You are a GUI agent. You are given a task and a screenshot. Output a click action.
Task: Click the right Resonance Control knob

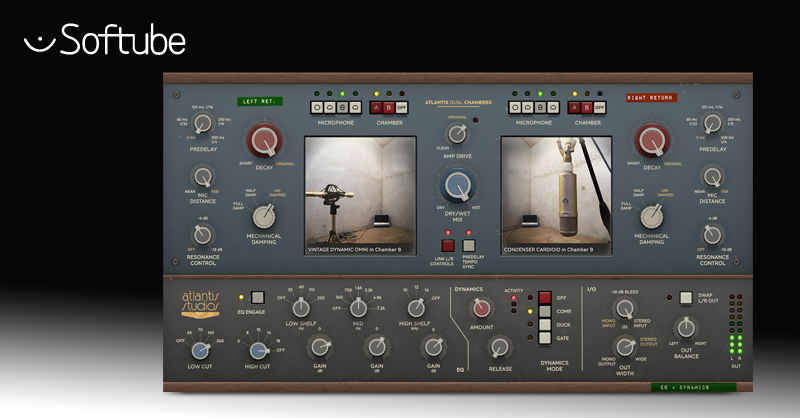712,235
